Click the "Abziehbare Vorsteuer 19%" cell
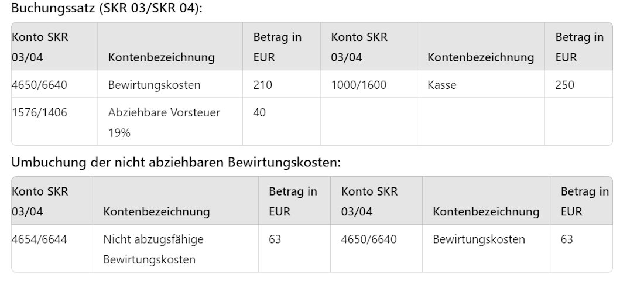 164,122
